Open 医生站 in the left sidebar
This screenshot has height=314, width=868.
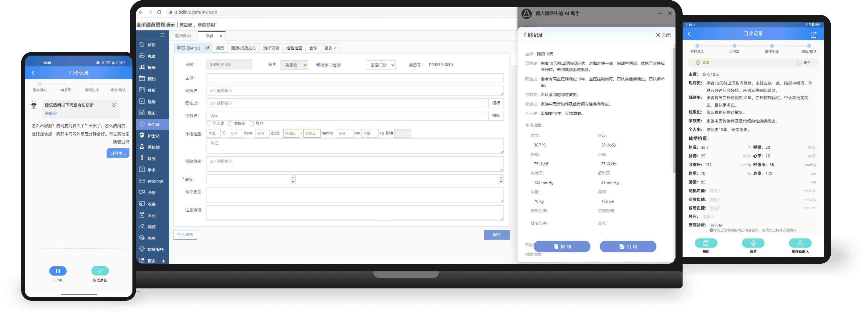153,125
